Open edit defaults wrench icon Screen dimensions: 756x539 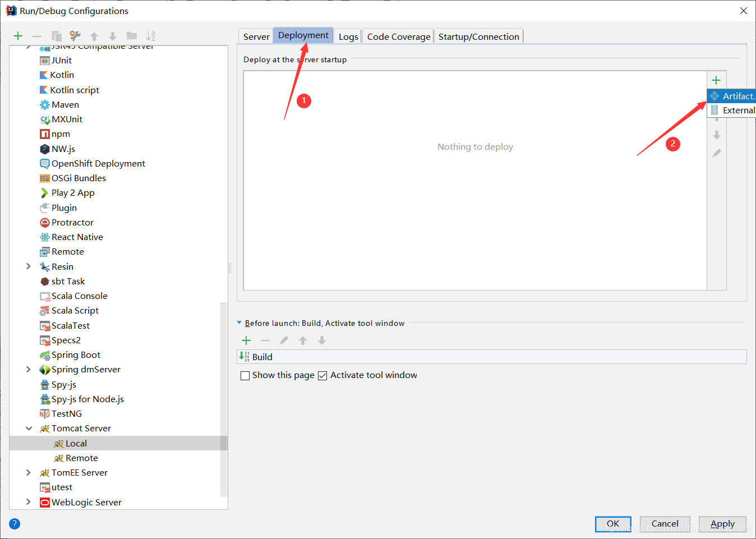tap(75, 36)
